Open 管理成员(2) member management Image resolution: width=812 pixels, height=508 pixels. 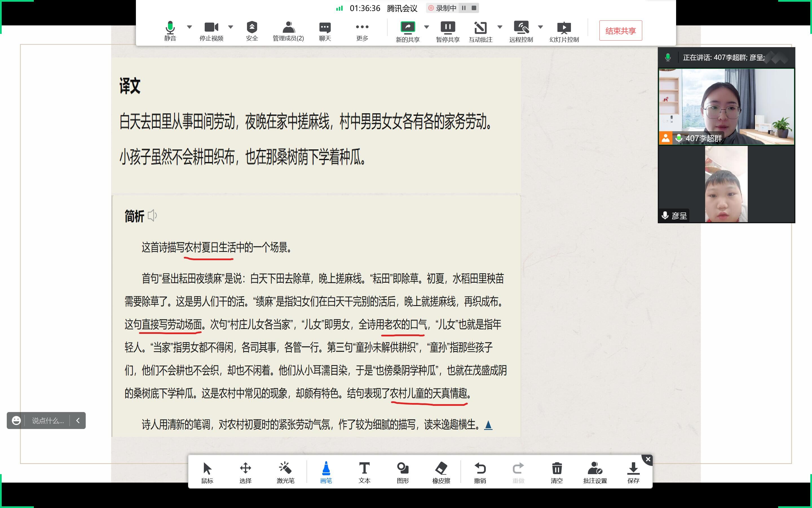coord(288,31)
